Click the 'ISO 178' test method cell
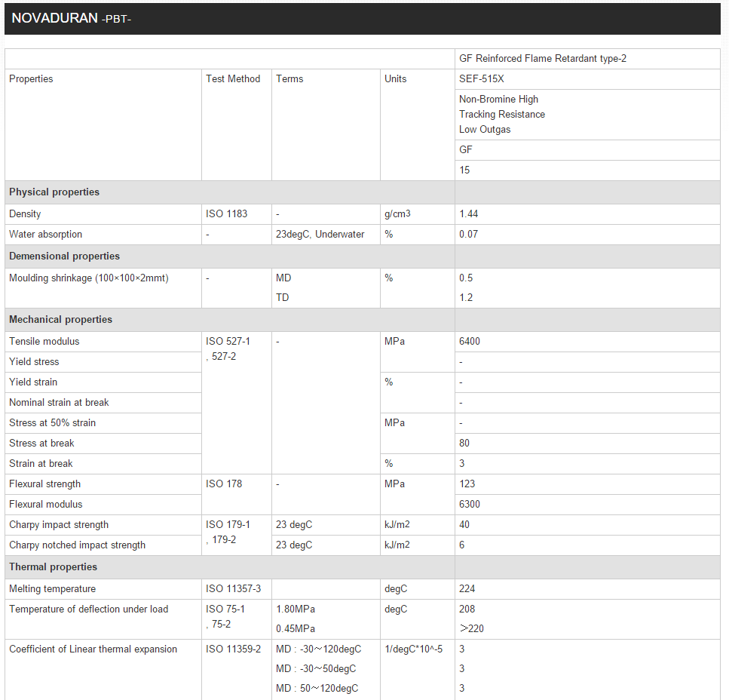The width and height of the screenshot is (729, 700). 237,494
